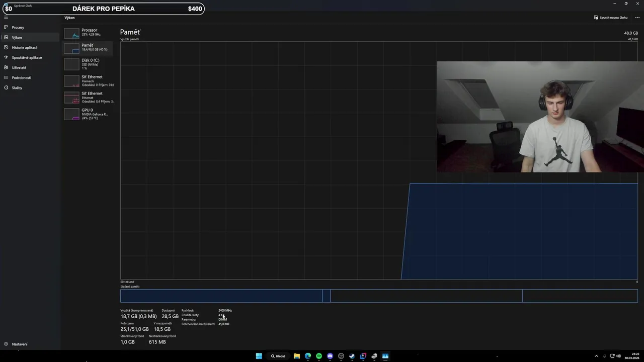Click the 48,0 GB total memory label

[631, 33]
